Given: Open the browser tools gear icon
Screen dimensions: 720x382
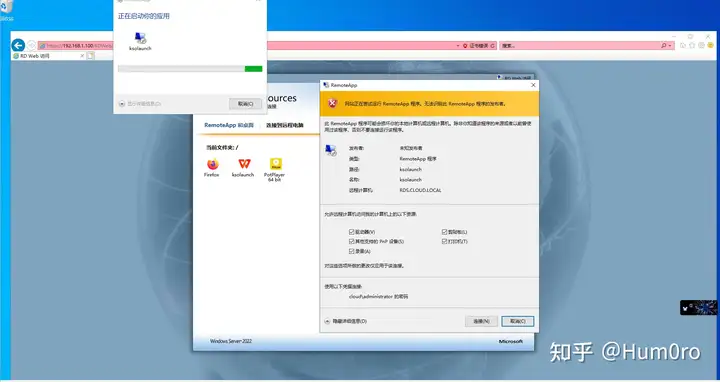Looking at the screenshot, I should pos(702,45).
